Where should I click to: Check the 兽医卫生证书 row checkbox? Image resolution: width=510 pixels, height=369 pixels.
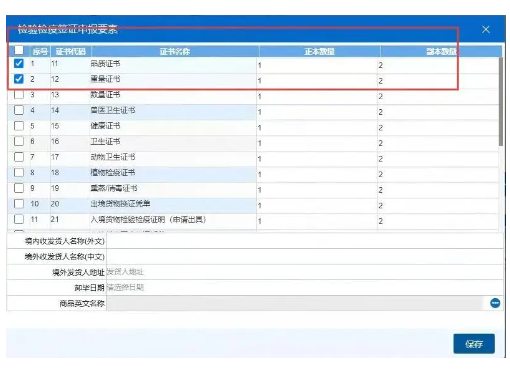coord(19,110)
